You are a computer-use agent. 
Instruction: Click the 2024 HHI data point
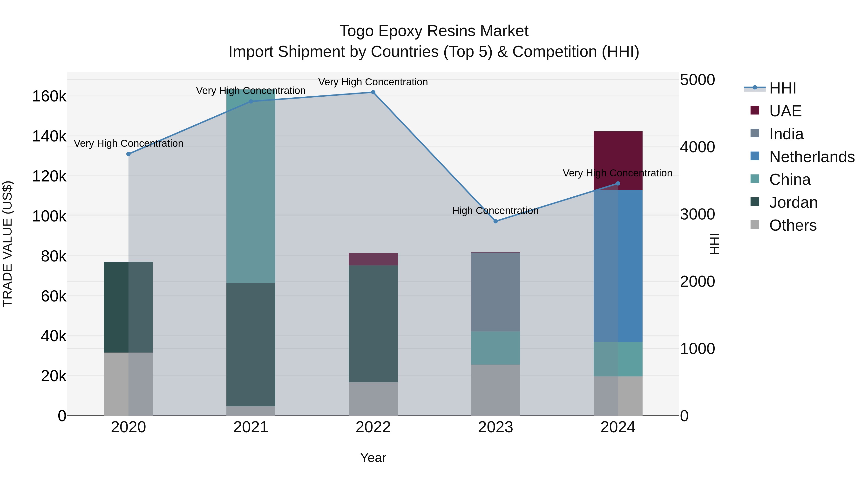pos(618,184)
